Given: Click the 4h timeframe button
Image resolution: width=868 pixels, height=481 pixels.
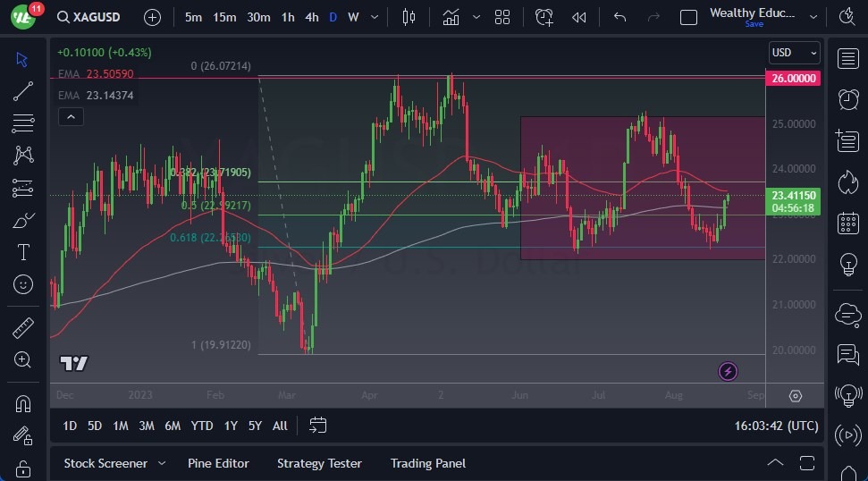Looking at the screenshot, I should [x=311, y=17].
